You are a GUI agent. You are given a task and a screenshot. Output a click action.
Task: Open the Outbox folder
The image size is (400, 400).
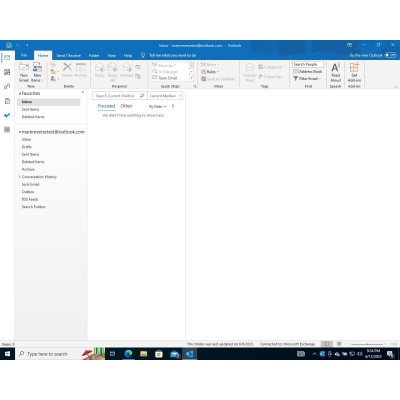[28, 192]
